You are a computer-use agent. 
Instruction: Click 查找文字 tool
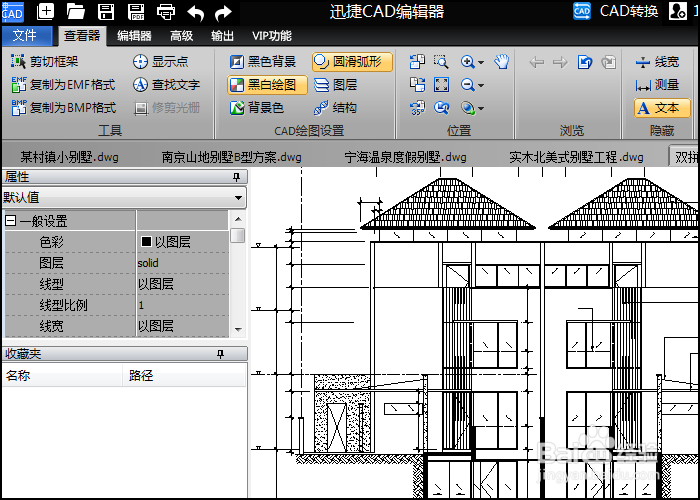(166, 85)
